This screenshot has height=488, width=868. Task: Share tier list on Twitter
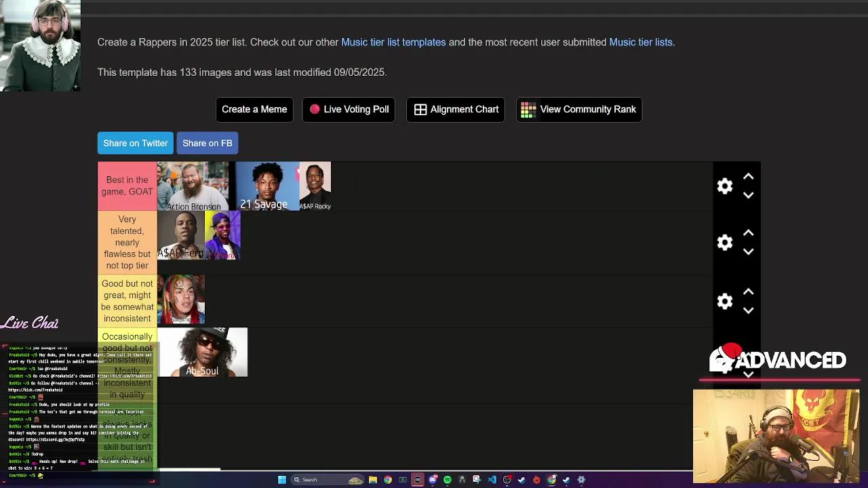[136, 143]
